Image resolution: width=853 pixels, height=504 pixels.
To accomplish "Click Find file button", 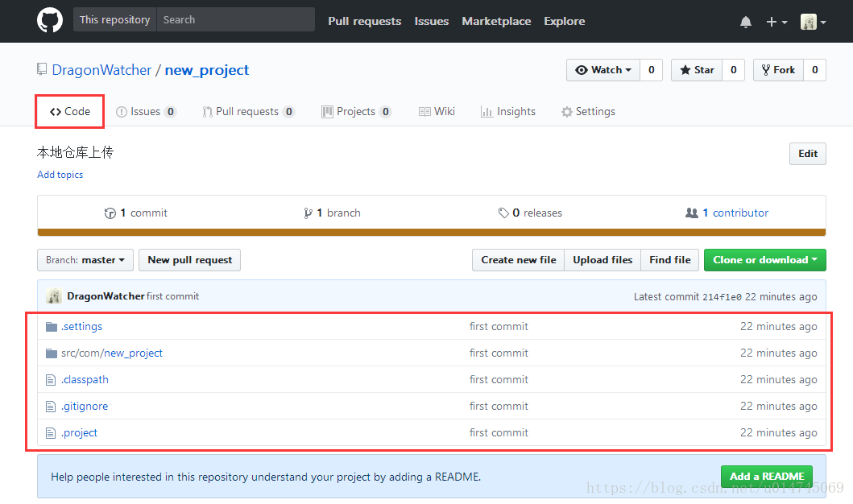I will (x=669, y=260).
